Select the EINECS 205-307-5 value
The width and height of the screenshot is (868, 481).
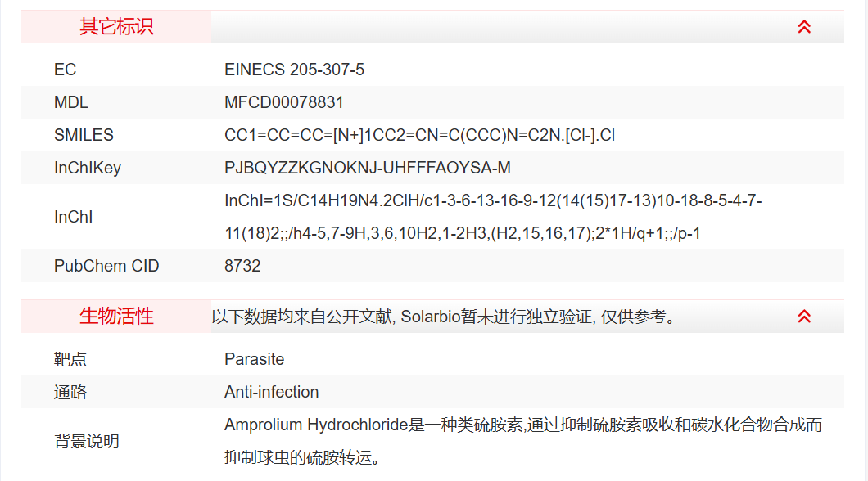pos(294,70)
